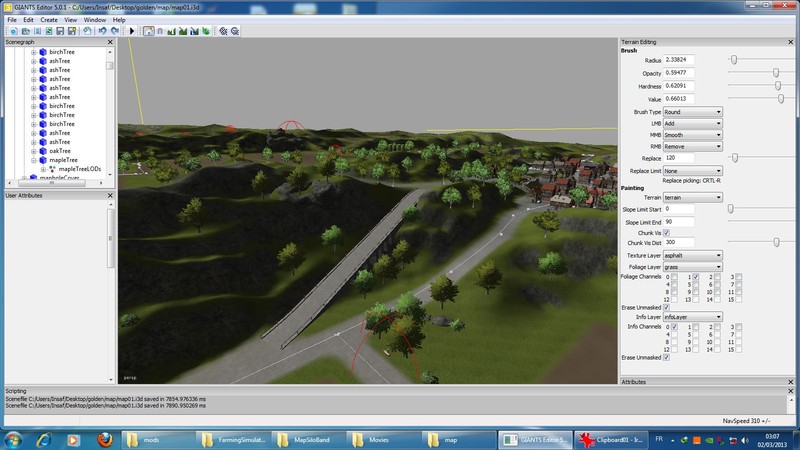Click the Save toolbar icon
Screen dimensions: 800x450
(60, 31)
